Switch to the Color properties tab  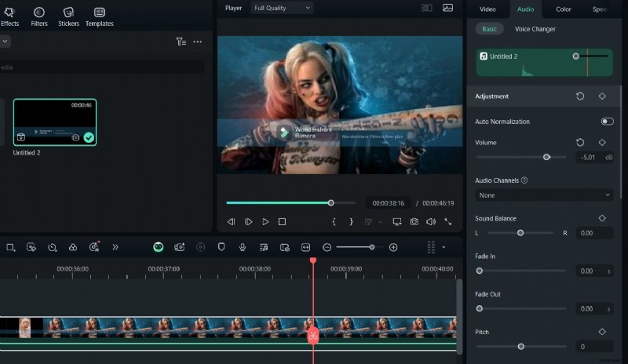click(x=563, y=9)
